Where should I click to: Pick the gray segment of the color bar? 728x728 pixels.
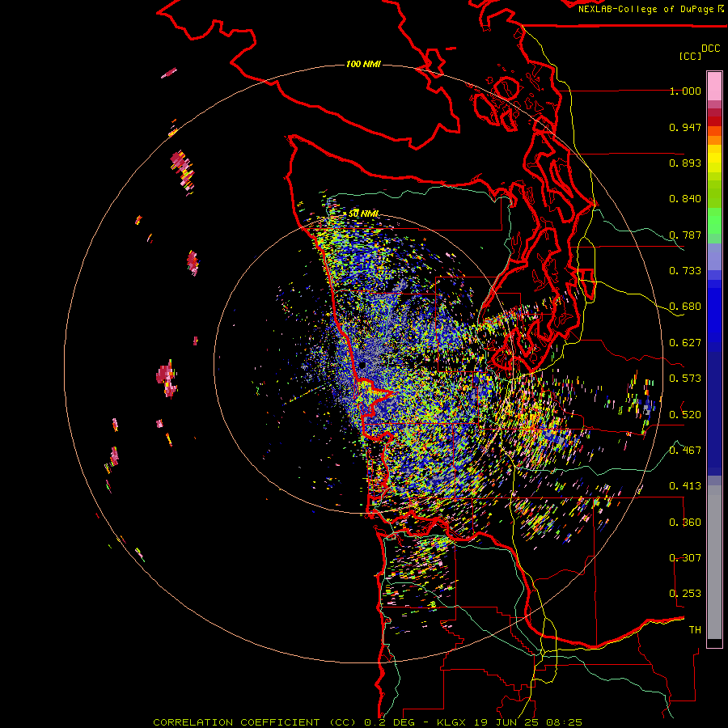click(x=714, y=562)
